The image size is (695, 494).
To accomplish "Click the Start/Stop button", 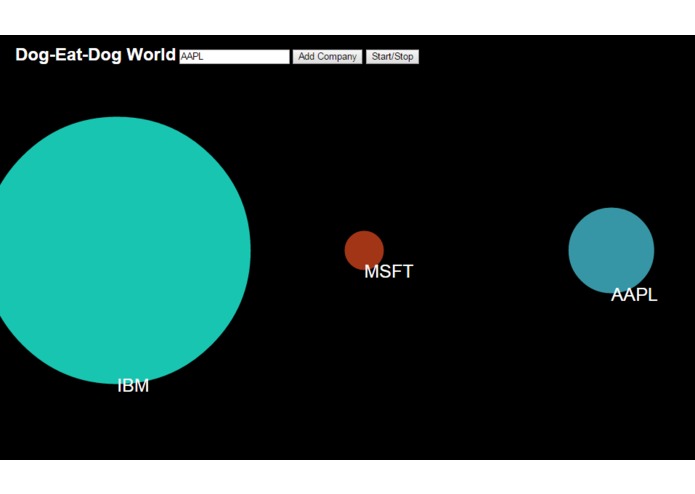I will (x=392, y=57).
